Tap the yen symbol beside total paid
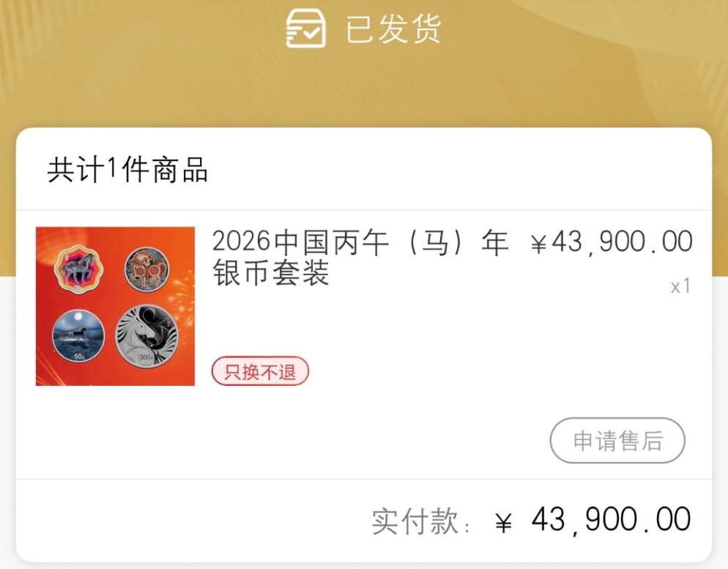This screenshot has height=569, width=728. pyautogui.click(x=504, y=521)
